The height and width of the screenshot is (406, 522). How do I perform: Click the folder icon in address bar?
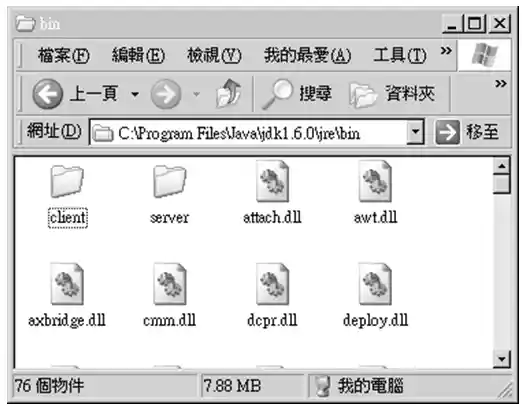tap(103, 134)
